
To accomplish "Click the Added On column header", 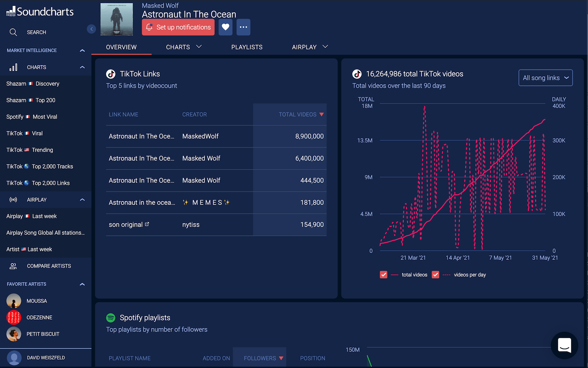I will tap(216, 358).
